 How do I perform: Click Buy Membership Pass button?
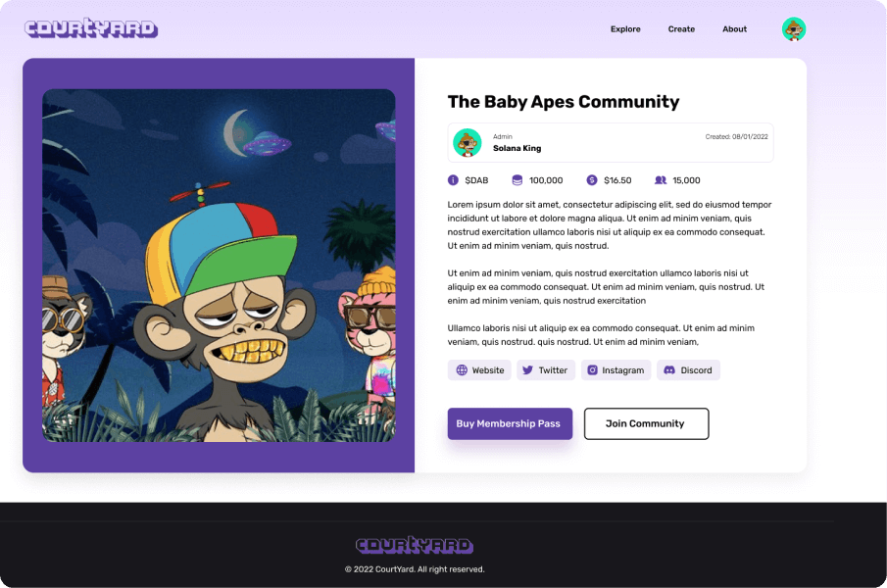[x=510, y=423]
